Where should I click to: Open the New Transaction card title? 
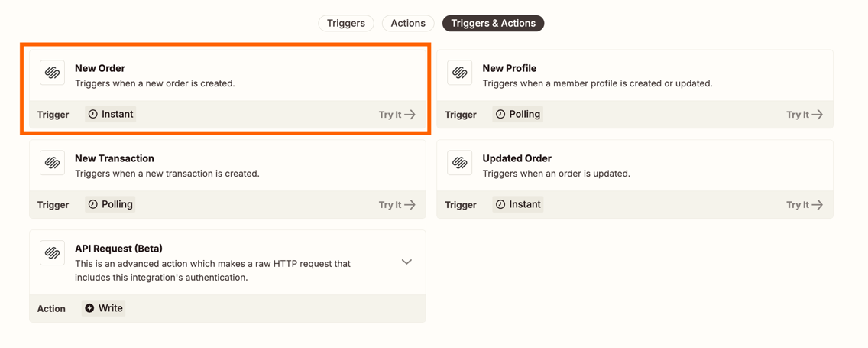point(115,158)
